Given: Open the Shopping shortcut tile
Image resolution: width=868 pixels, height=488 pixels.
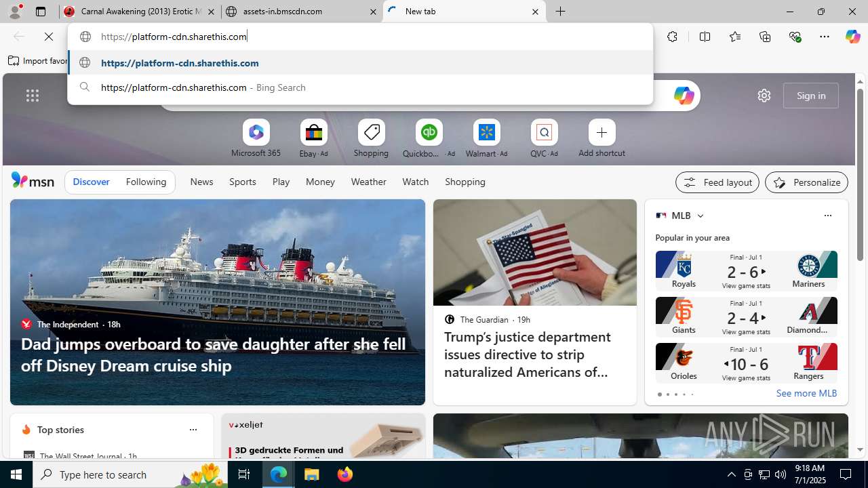Looking at the screenshot, I should [371, 139].
